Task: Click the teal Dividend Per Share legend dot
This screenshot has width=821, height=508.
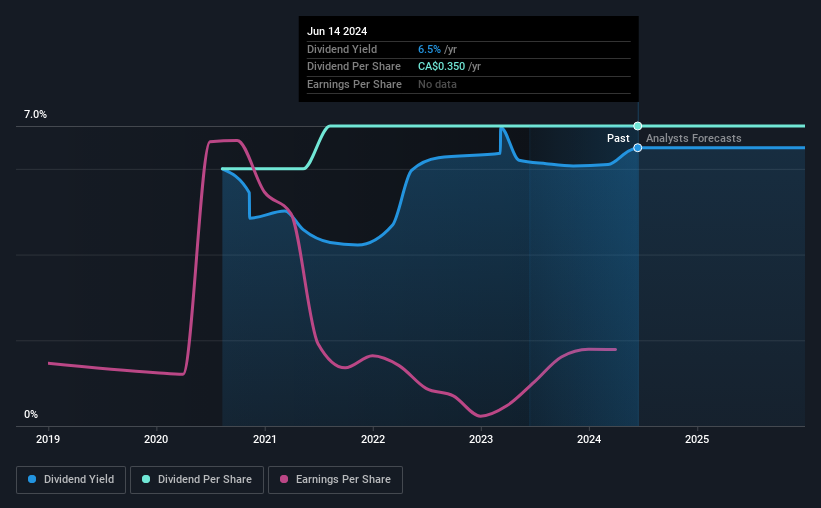Action: (146, 479)
